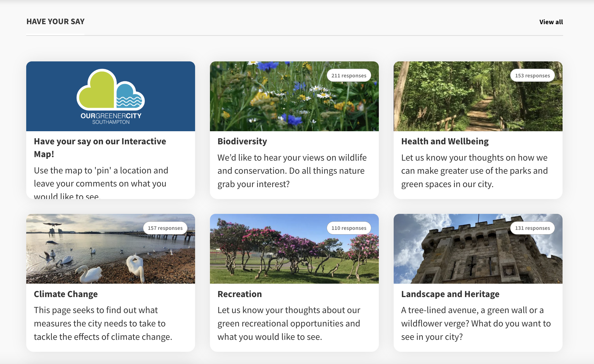This screenshot has width=594, height=364.
Task: Read the Biodiversity wildlife and conservation description
Action: pos(292,171)
